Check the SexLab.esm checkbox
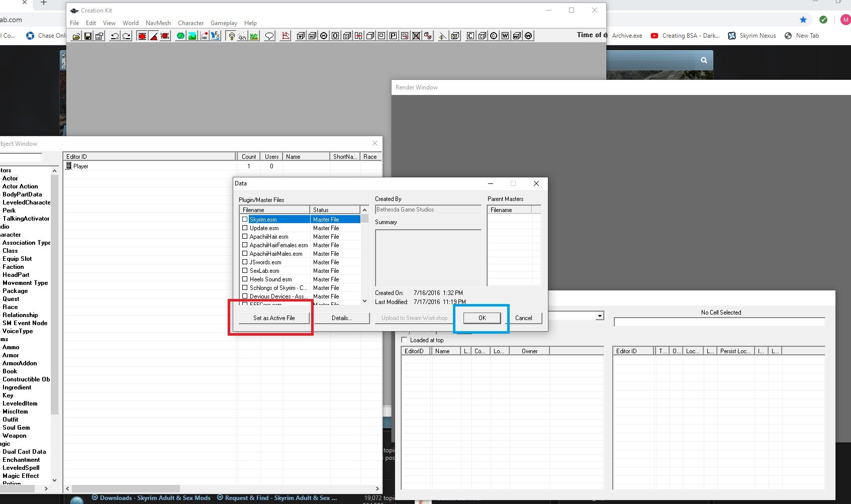 tap(245, 271)
